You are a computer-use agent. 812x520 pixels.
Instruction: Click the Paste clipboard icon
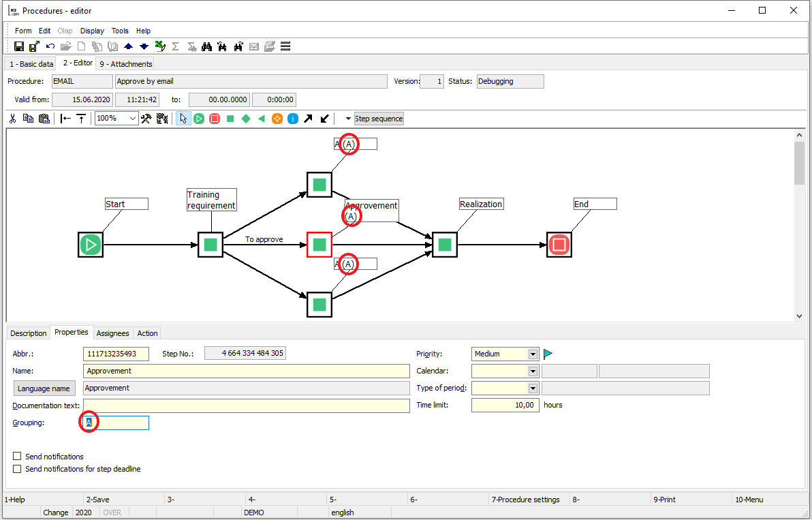click(x=44, y=119)
